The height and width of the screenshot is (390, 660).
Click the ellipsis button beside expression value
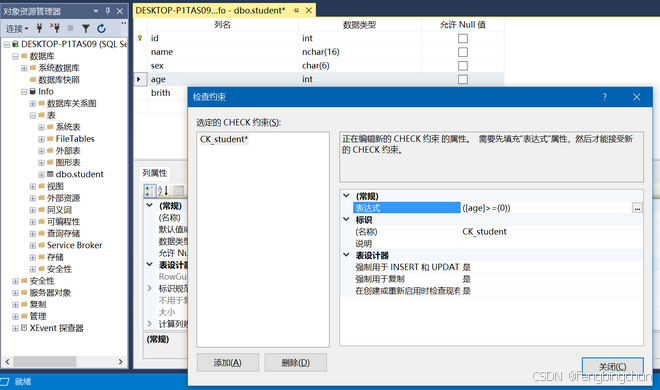[637, 208]
